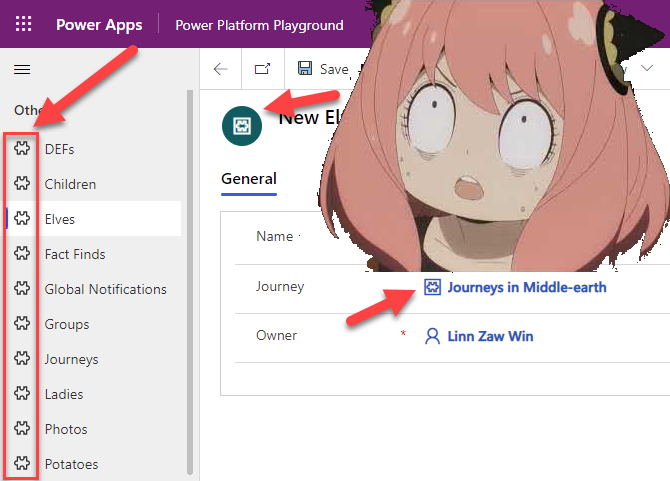The height and width of the screenshot is (481, 670).
Task: Expand the command bar chevron dropdown
Action: [647, 68]
